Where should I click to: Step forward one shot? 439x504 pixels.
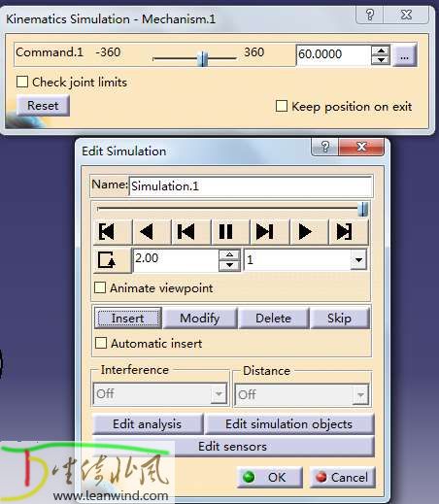click(270, 232)
